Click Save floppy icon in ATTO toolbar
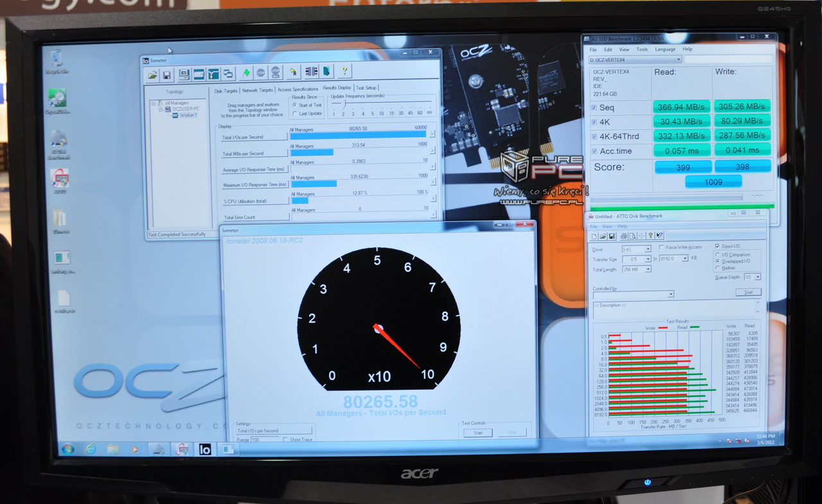This screenshot has width=822, height=504. pyautogui.click(x=611, y=236)
